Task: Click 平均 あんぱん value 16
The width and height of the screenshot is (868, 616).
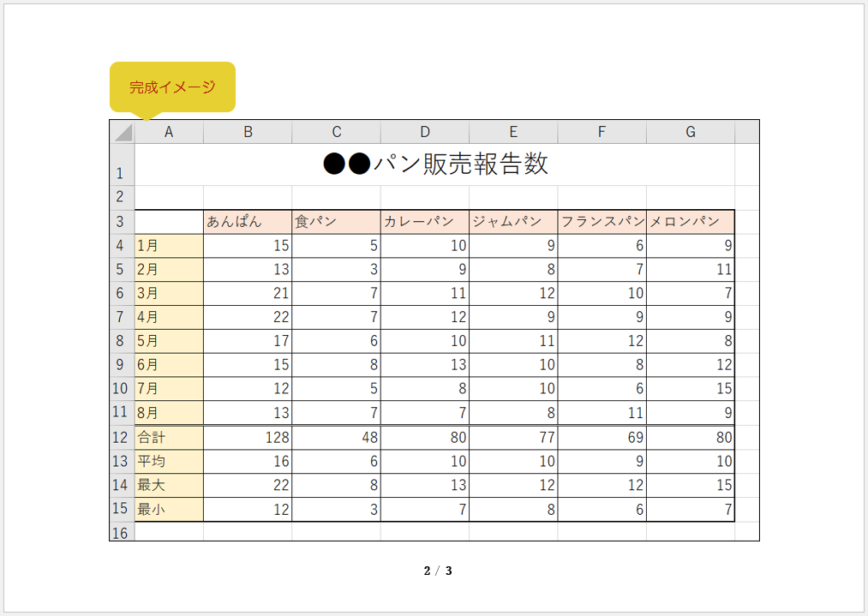Action: [x=248, y=461]
